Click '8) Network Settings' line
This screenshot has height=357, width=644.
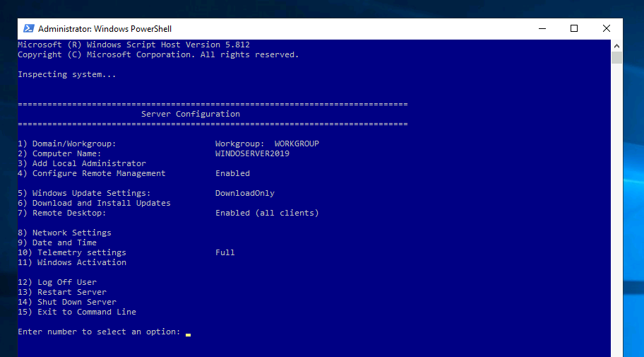(x=64, y=233)
